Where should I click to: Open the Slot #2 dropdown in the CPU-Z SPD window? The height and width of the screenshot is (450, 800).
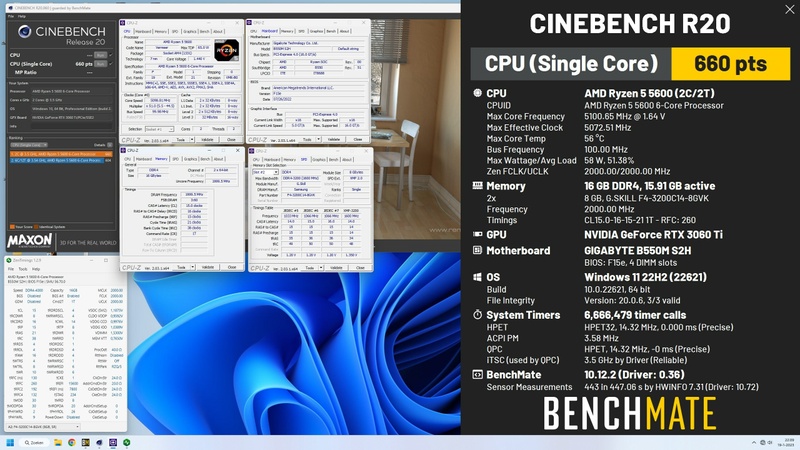coord(265,172)
